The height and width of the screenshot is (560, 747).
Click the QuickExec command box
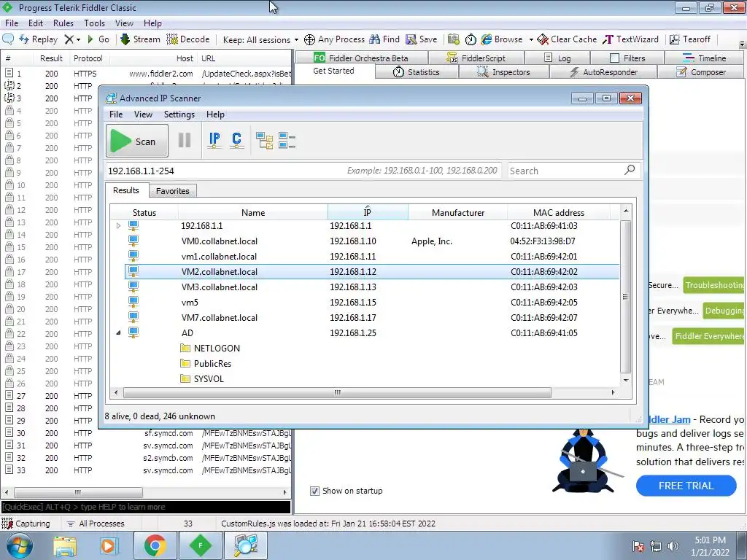(146, 507)
